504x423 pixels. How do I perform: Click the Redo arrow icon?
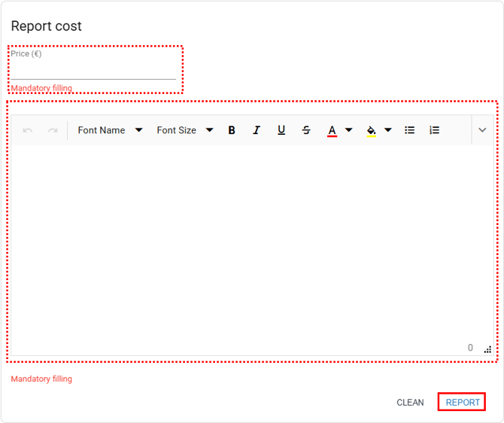tap(53, 130)
